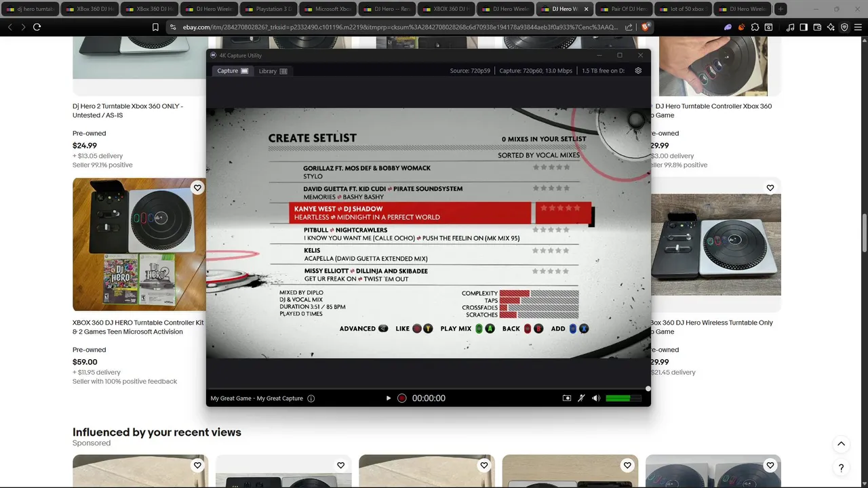Close the active DJ Hero browser tab
The width and height of the screenshot is (868, 488).
tap(587, 9)
